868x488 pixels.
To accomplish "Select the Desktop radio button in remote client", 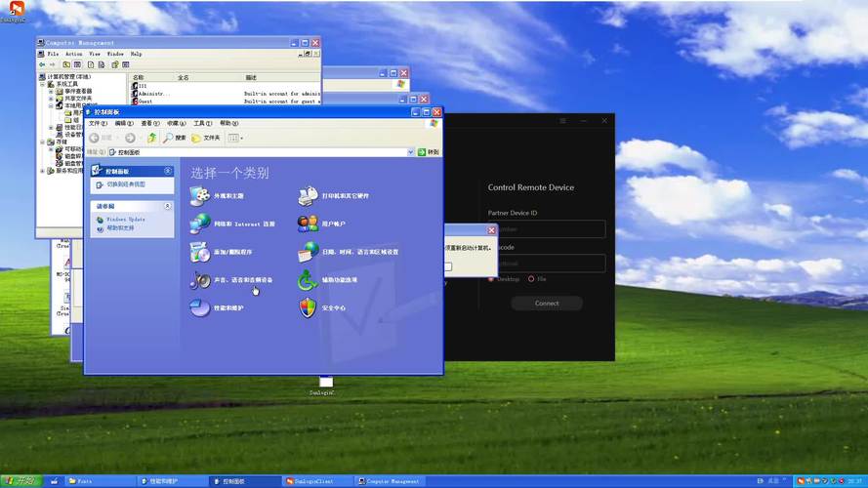I will (491, 279).
